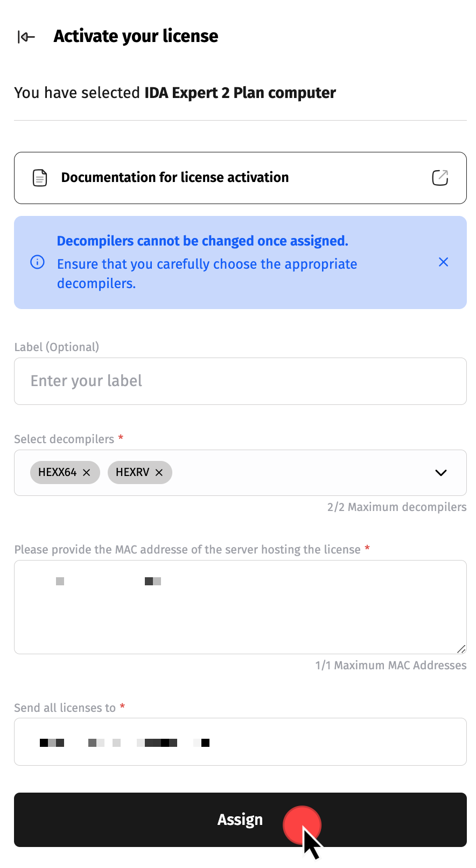Viewport: 476px width, 868px height.
Task: Click the MAC text area resize handle
Action: (x=461, y=649)
